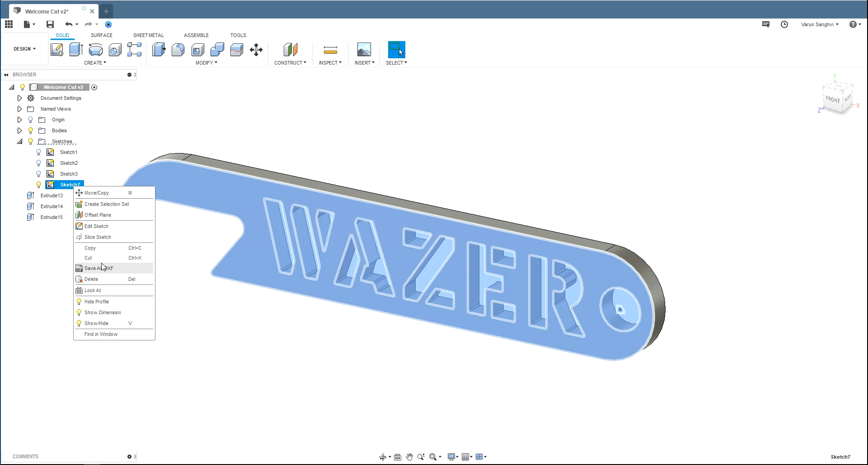Open the comments notification icon
Image resolution: width=868 pixels, height=465 pixels.
(766, 24)
